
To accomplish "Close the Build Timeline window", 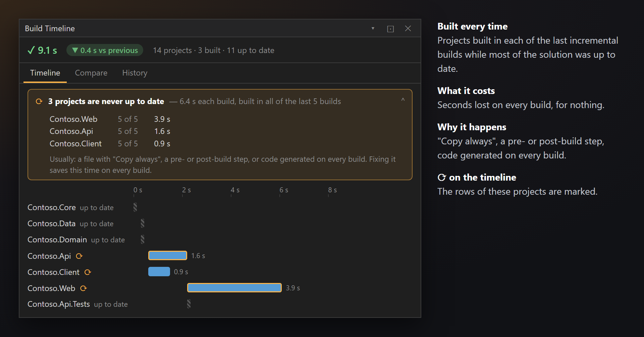I will 408,29.
